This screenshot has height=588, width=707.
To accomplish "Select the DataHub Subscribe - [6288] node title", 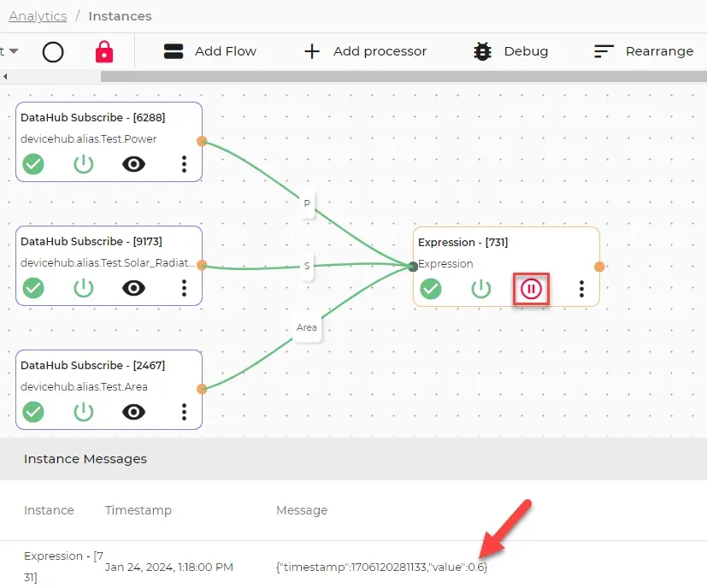I will pos(93,118).
